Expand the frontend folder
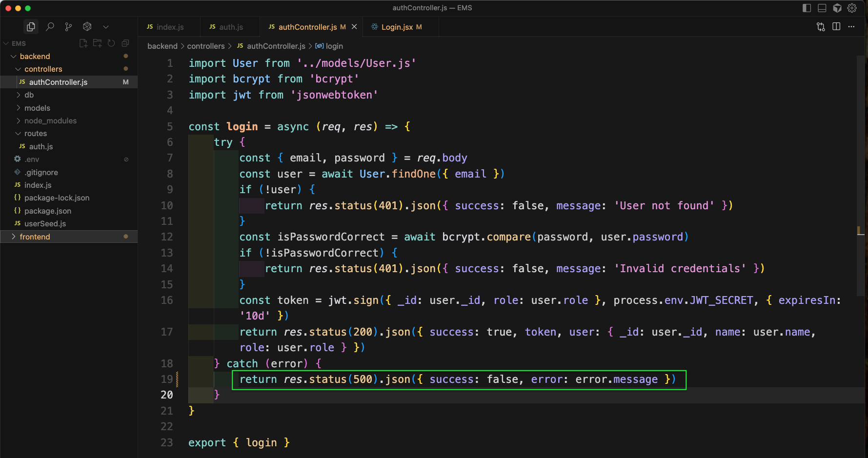This screenshot has height=458, width=868. pos(69,237)
